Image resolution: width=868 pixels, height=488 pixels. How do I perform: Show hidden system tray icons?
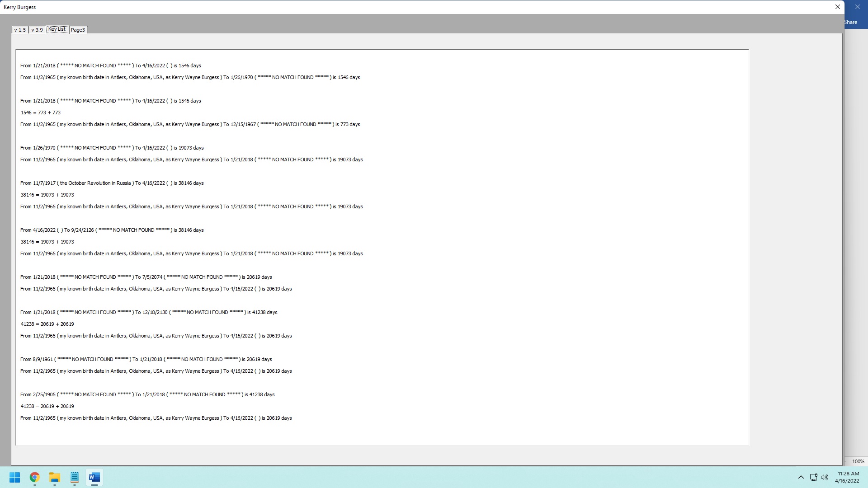801,477
